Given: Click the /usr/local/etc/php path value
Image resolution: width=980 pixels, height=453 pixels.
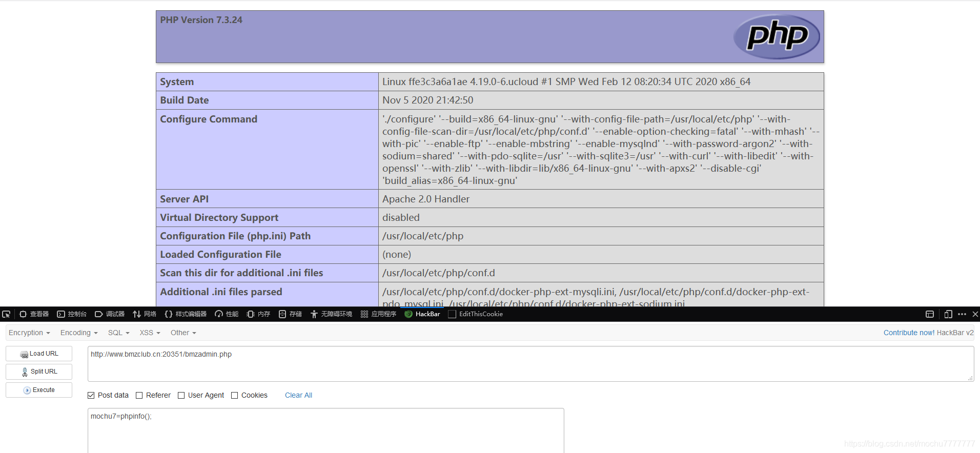Looking at the screenshot, I should click(x=423, y=236).
